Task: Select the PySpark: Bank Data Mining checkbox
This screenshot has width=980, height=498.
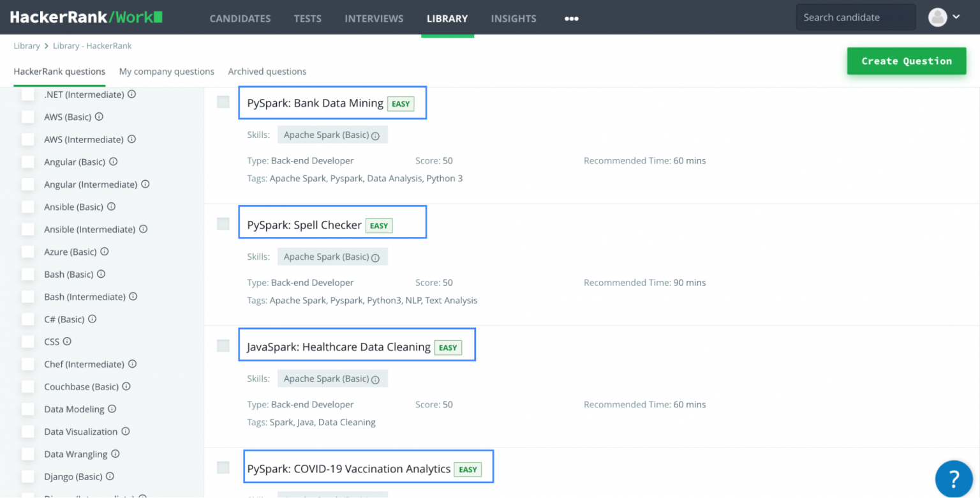Action: pyautogui.click(x=223, y=102)
